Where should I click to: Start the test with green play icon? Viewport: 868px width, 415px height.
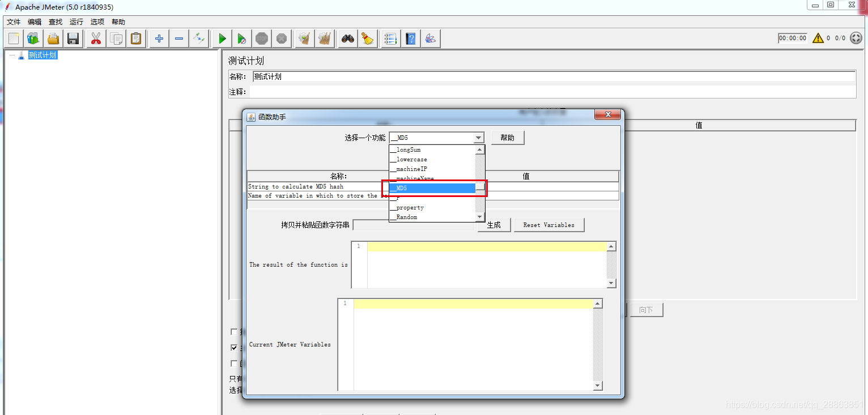click(x=222, y=38)
